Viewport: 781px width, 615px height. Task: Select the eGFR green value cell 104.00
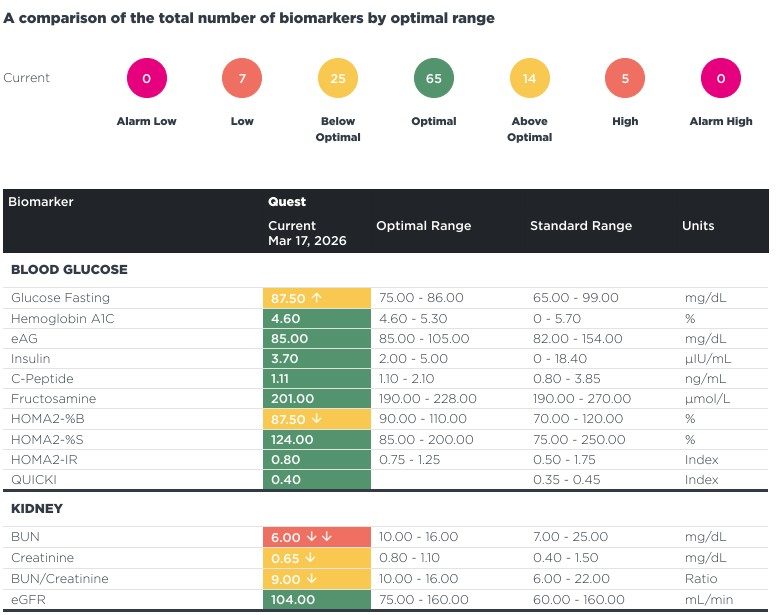[x=317, y=600]
